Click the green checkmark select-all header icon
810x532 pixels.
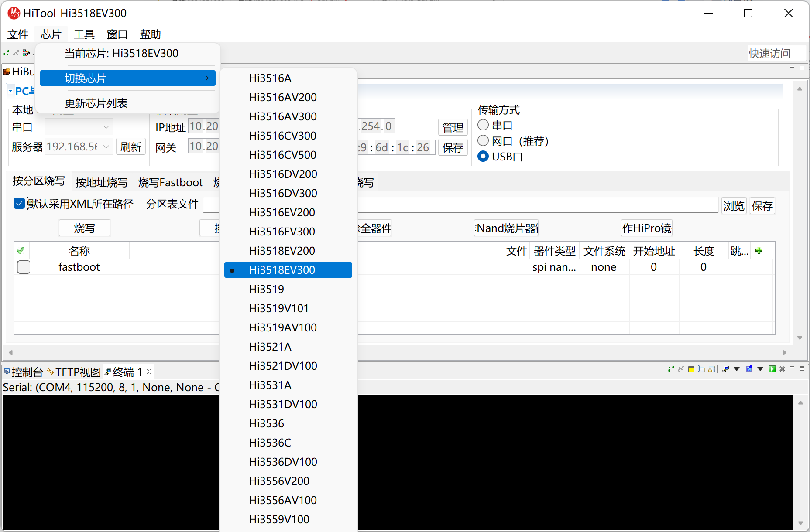[21, 250]
